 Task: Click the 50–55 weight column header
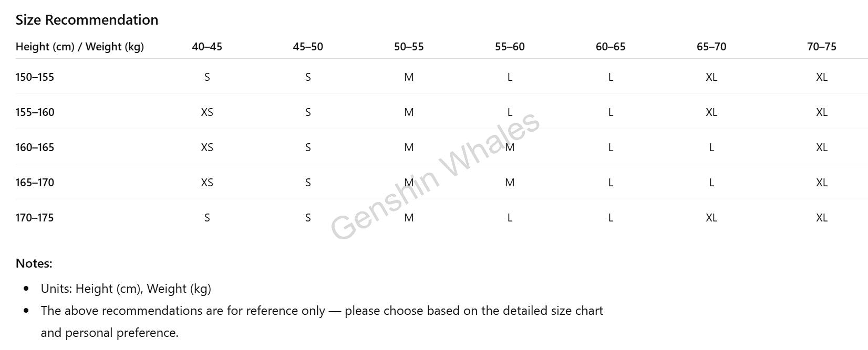tap(409, 47)
